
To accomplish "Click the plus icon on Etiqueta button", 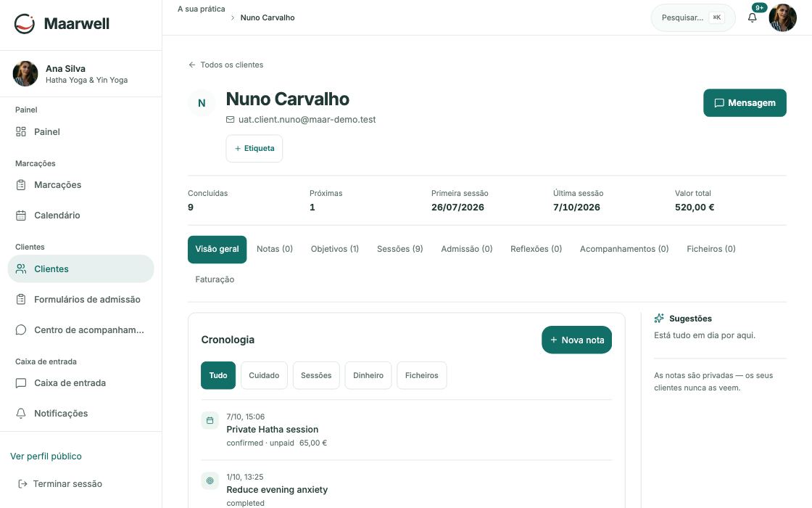I will click(x=238, y=148).
